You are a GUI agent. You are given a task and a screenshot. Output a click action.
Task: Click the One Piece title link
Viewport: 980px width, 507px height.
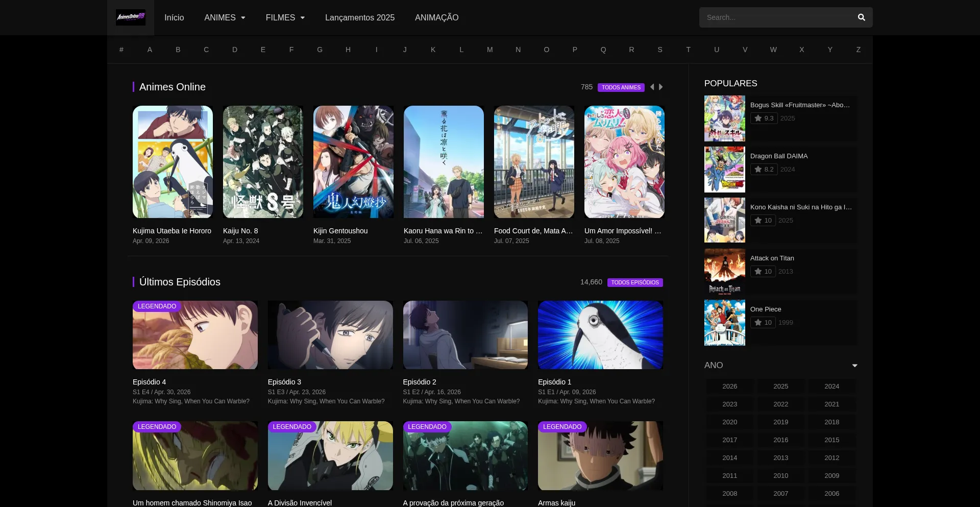click(766, 309)
